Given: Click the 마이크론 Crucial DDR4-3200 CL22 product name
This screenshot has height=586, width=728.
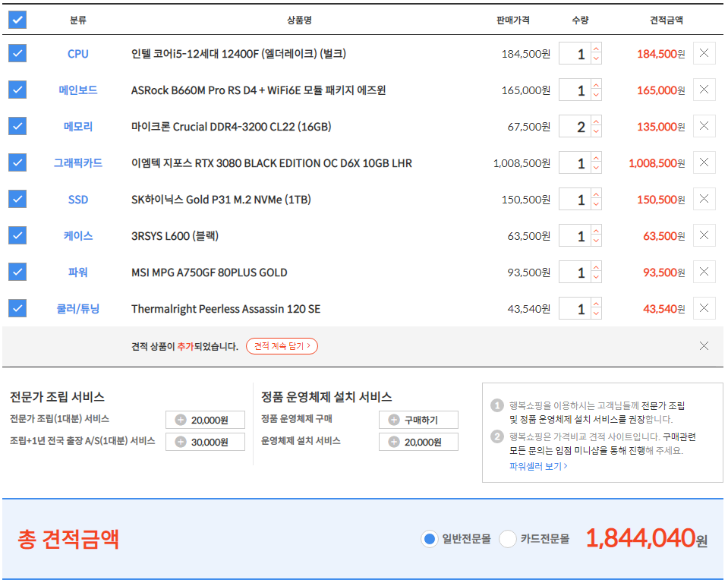Looking at the screenshot, I should pos(232,127).
